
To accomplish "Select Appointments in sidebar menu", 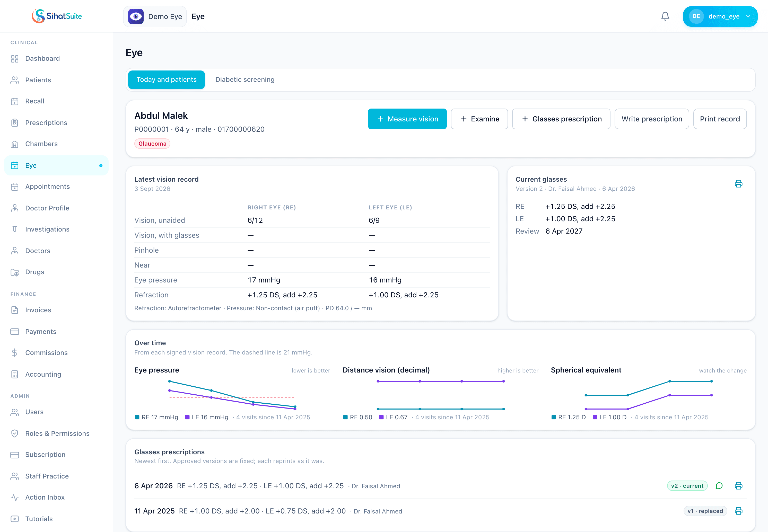I will (x=56, y=187).
